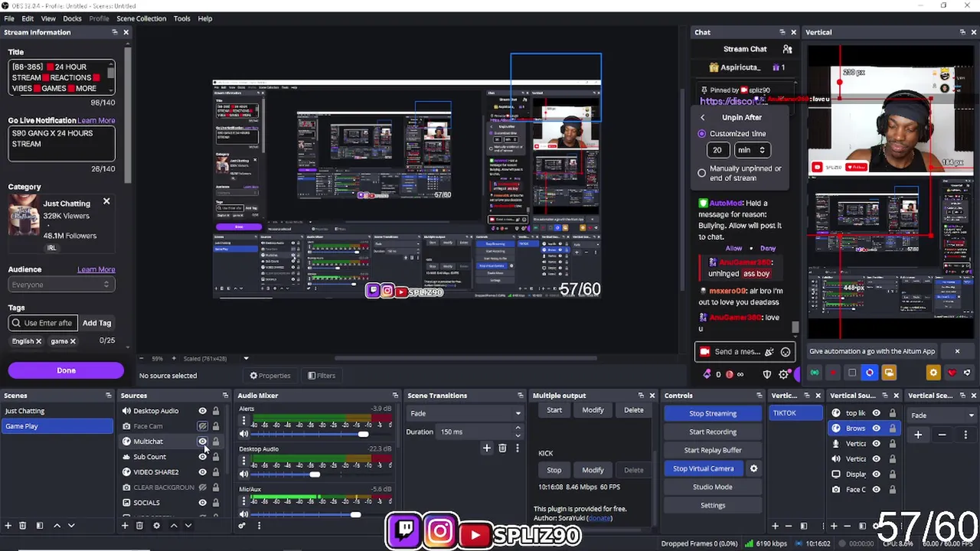The width and height of the screenshot is (980, 551).
Task: Open the View menu
Action: (48, 18)
